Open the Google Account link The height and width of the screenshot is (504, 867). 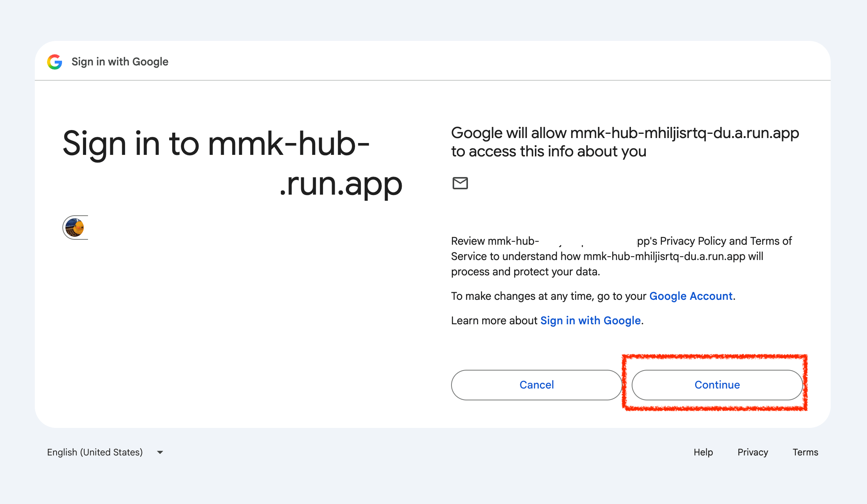click(691, 296)
